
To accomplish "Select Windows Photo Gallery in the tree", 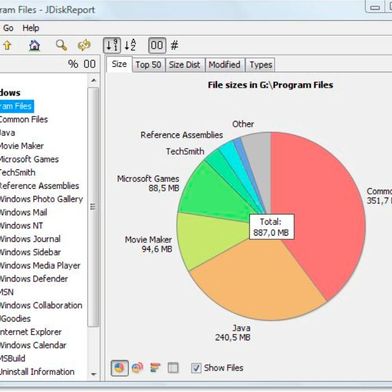I will [41, 199].
